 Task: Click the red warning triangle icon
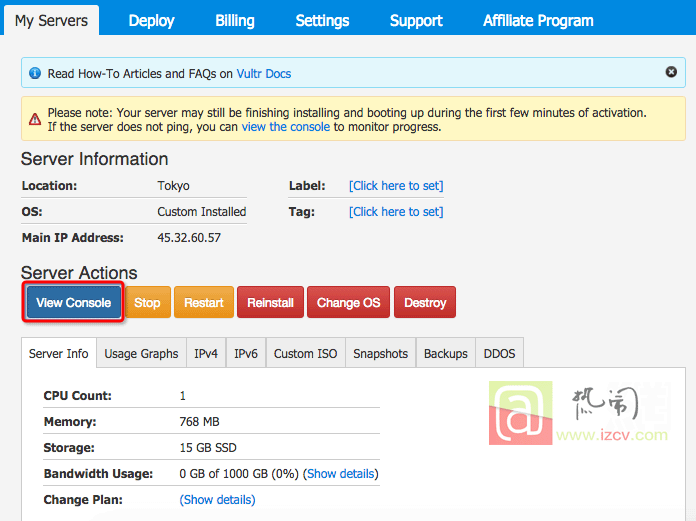click(35, 119)
